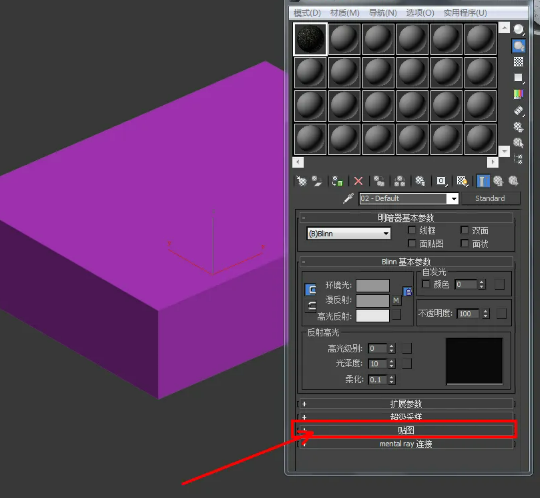The image size is (540, 498).
Task: Toggle the ambient-diffuse color lock button
Action: click(x=311, y=289)
